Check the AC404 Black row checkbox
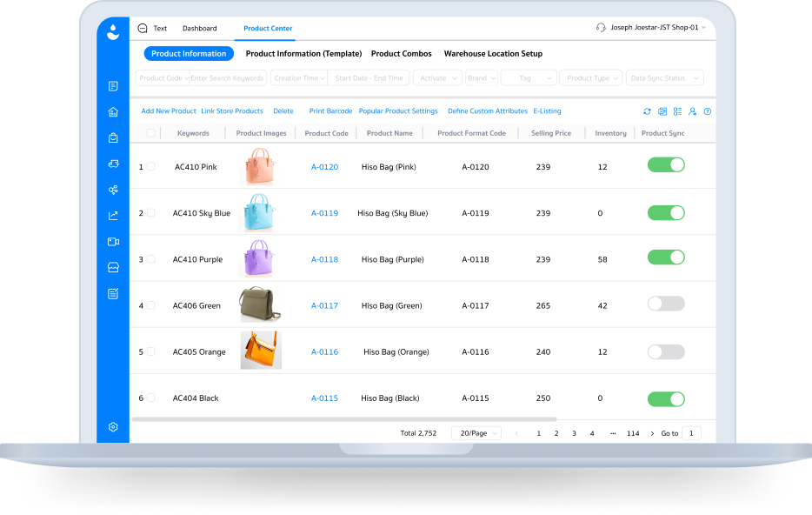 [x=150, y=398]
